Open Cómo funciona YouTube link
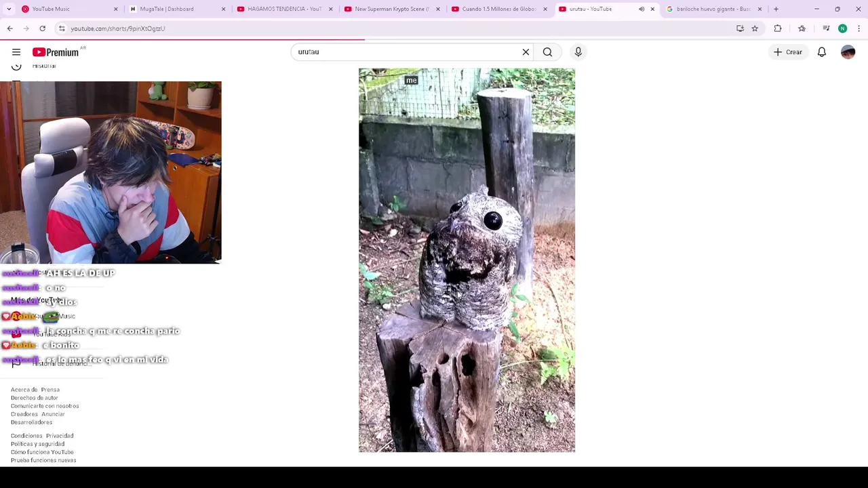The width and height of the screenshot is (868, 488). tap(42, 452)
